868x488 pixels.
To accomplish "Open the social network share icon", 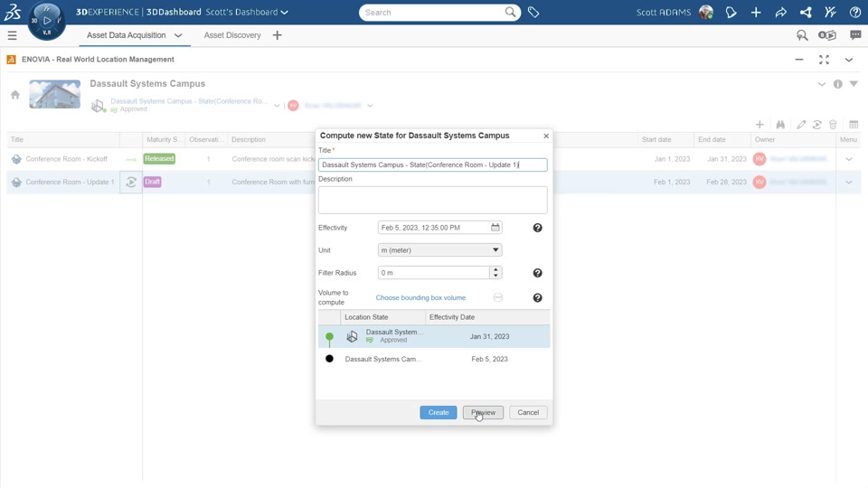I will click(x=806, y=12).
